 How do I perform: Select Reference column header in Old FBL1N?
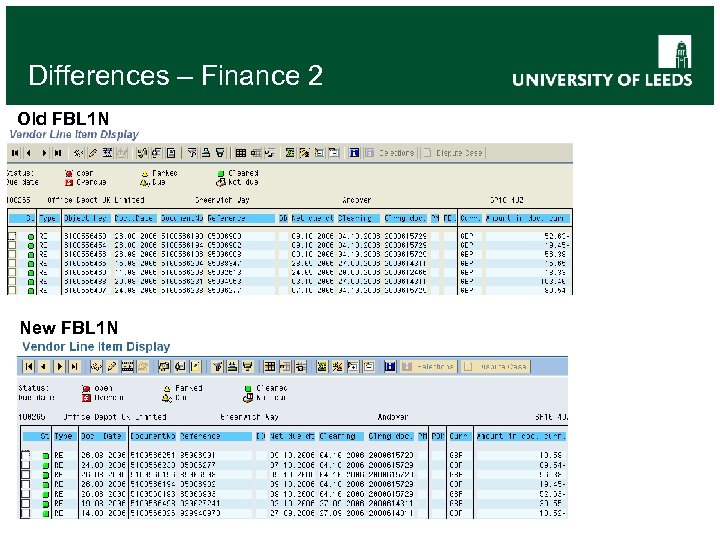[x=240, y=219]
